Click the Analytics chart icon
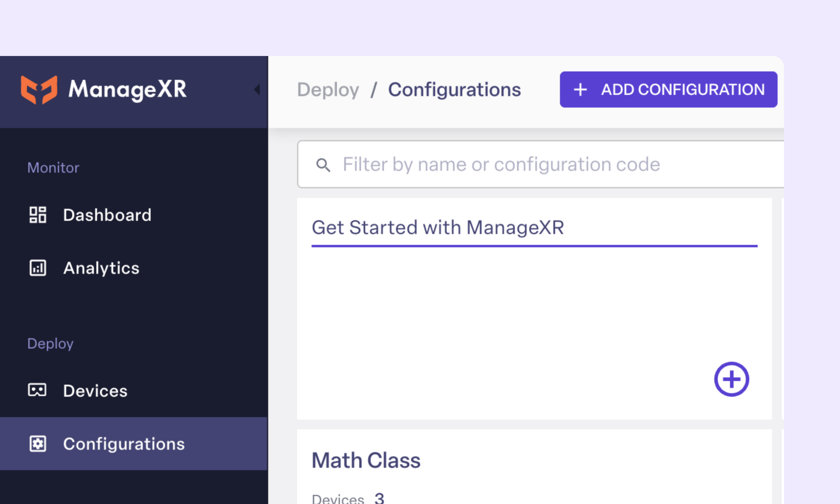This screenshot has height=504, width=840. point(38,268)
